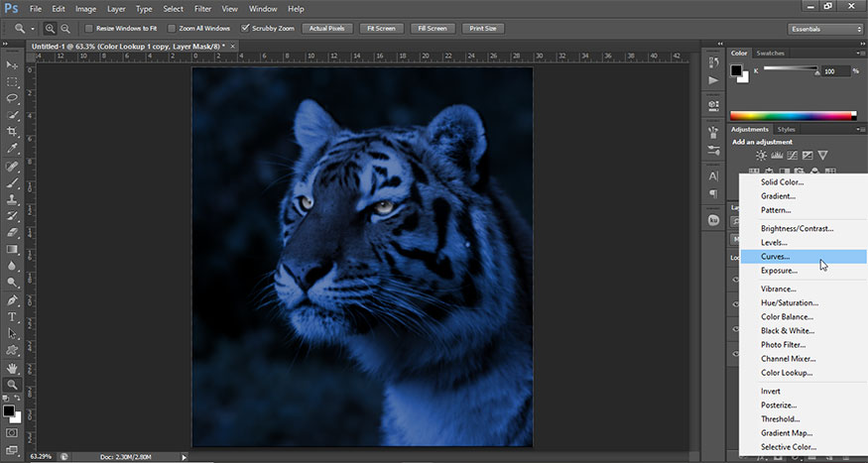Click the toolbox foreground color swatch
This screenshot has width=868, height=463.
pos(8,411)
